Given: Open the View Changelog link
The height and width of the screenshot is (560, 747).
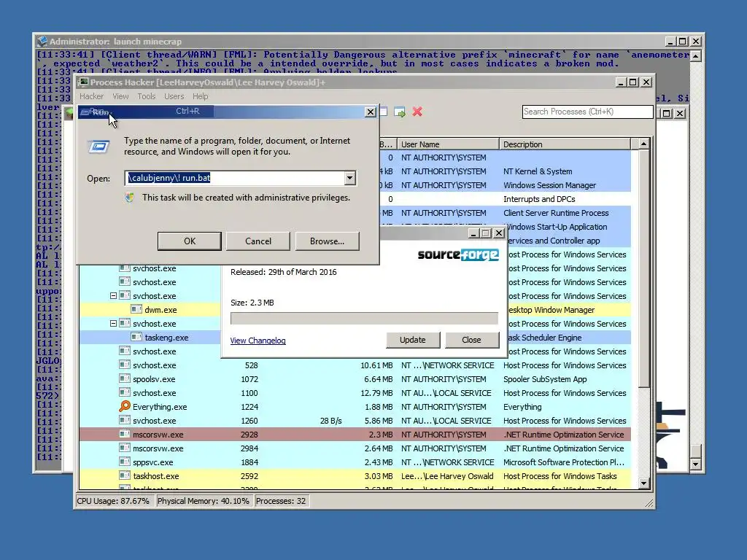Looking at the screenshot, I should [258, 341].
